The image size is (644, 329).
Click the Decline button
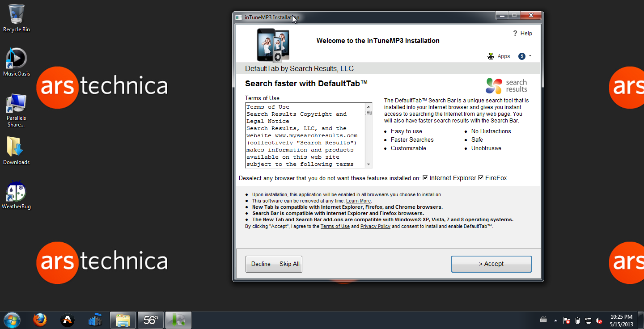tap(261, 264)
